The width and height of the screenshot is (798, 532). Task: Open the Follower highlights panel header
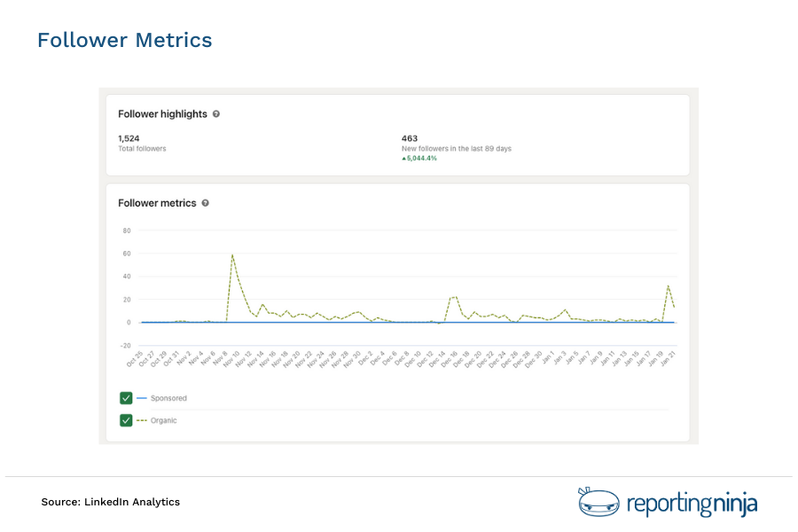(x=162, y=113)
